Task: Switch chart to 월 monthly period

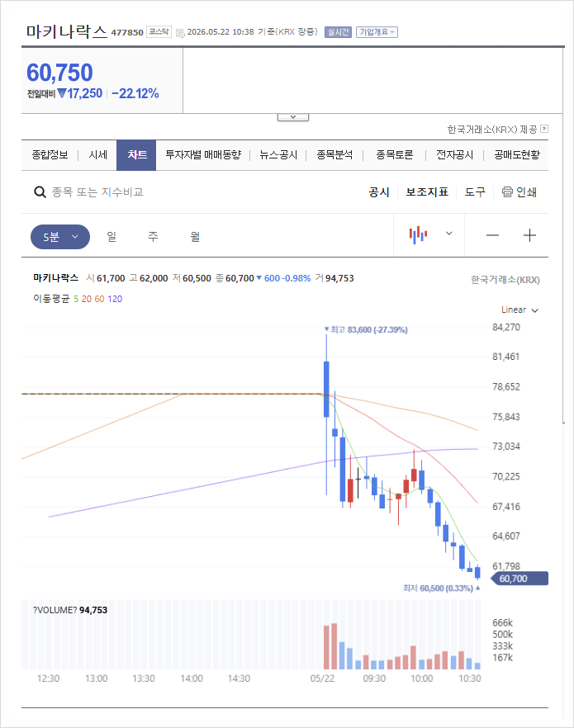Action: coord(195,237)
